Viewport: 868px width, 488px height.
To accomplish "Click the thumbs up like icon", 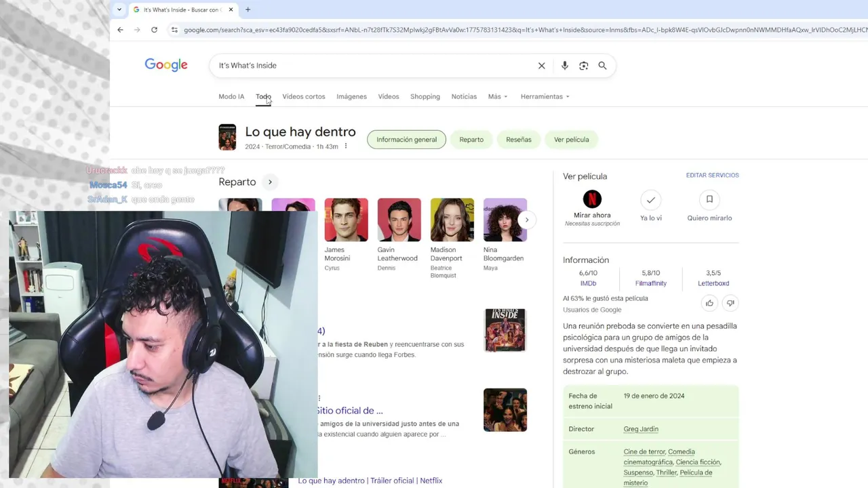I will (x=709, y=303).
